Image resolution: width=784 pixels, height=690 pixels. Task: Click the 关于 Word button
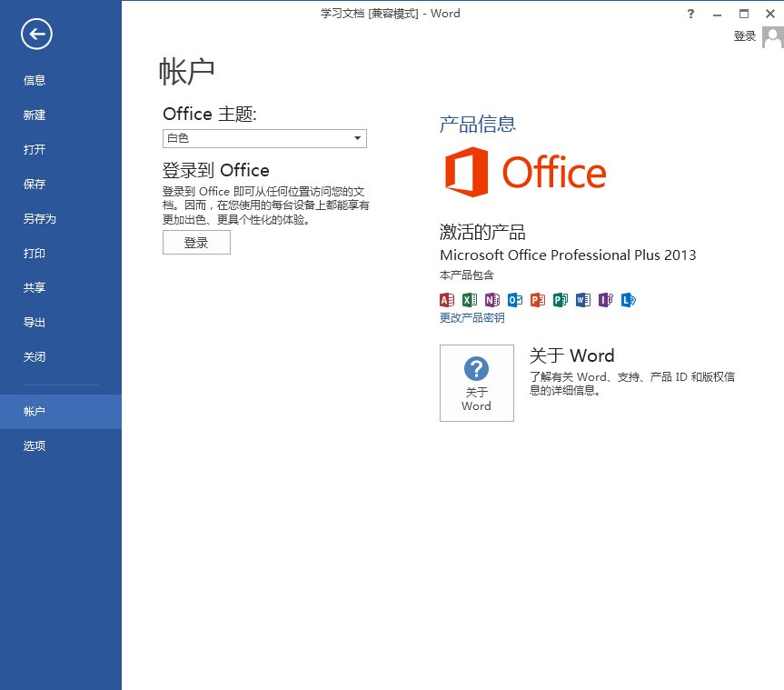click(476, 383)
